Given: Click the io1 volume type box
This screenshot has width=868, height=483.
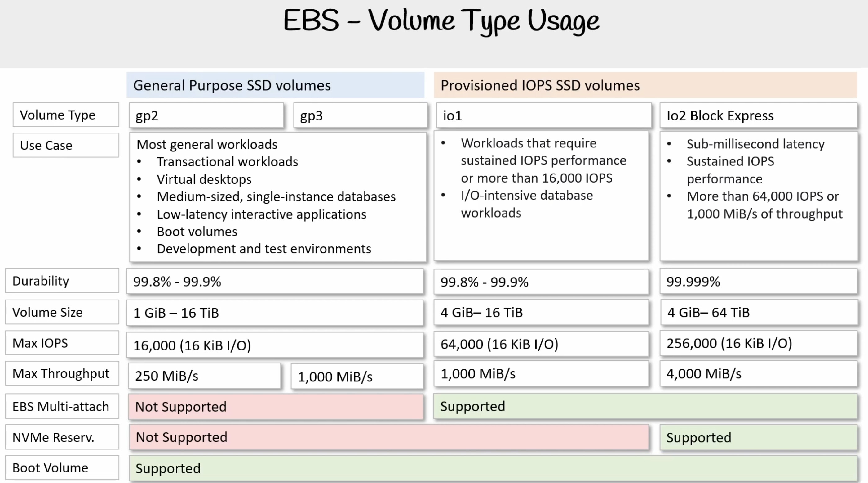Looking at the screenshot, I should [543, 115].
